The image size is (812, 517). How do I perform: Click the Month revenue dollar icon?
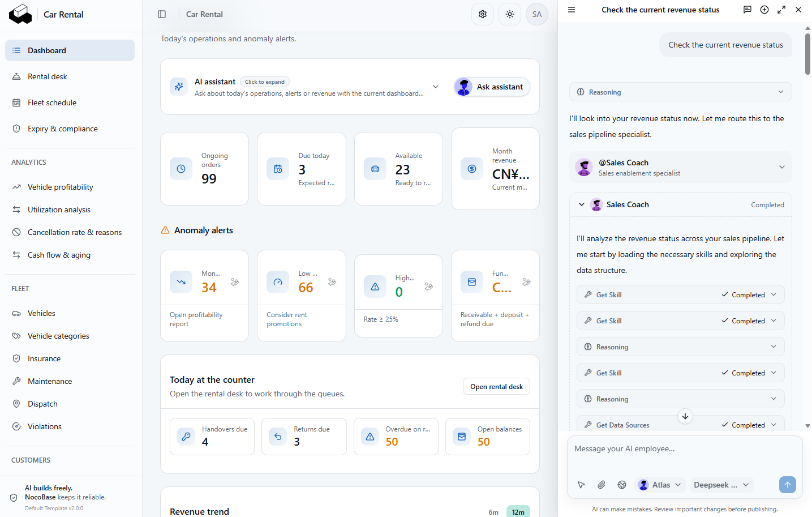(472, 169)
